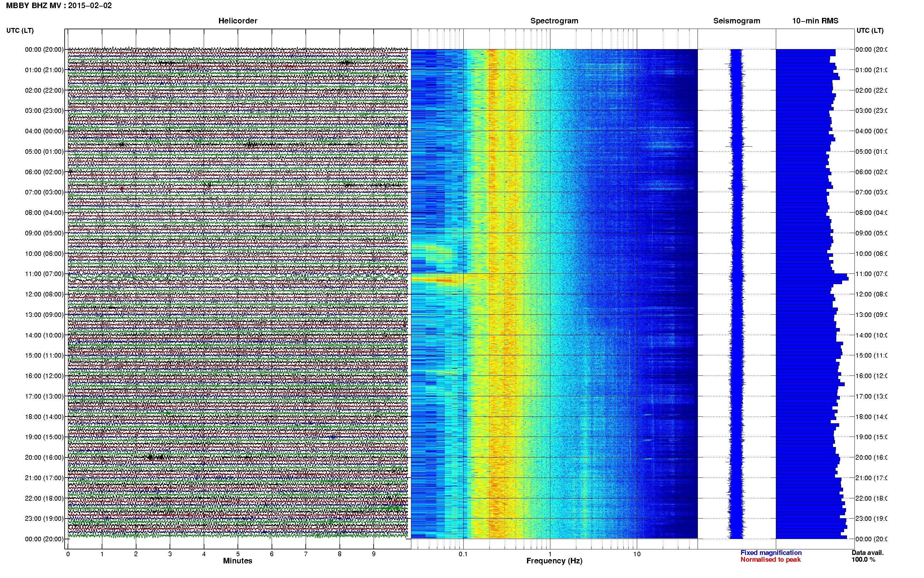Click the left time label '12:00 (08:00)'
The image size is (924, 578).
(44, 294)
